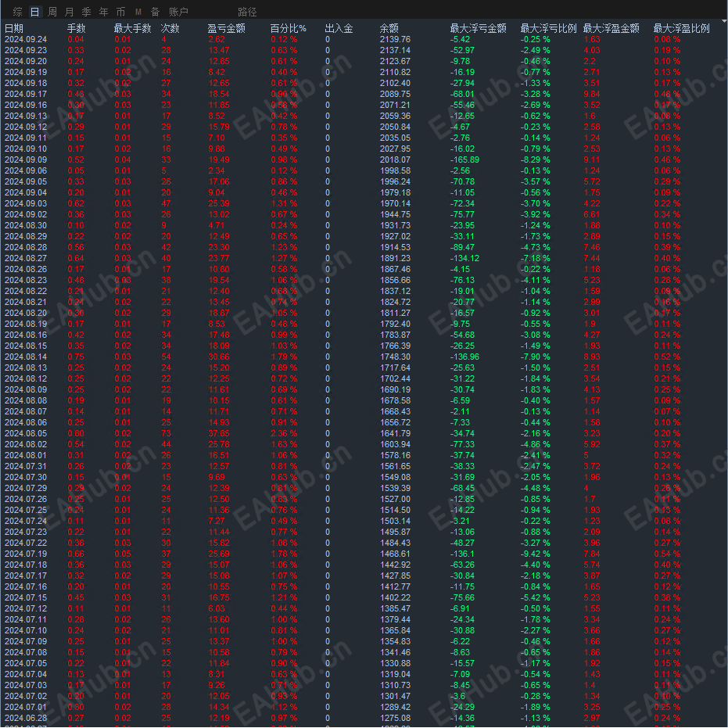
Task: Click the 2024.08.23 date cell
Action: 26,280
